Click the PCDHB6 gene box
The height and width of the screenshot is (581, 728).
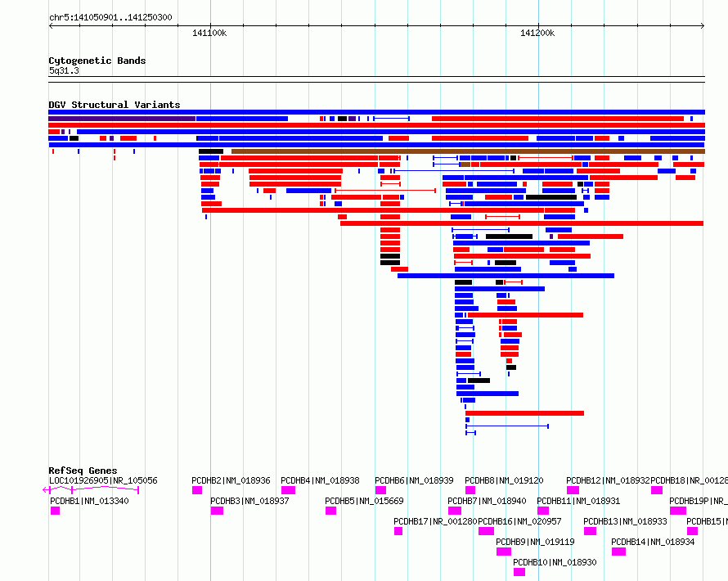380,490
